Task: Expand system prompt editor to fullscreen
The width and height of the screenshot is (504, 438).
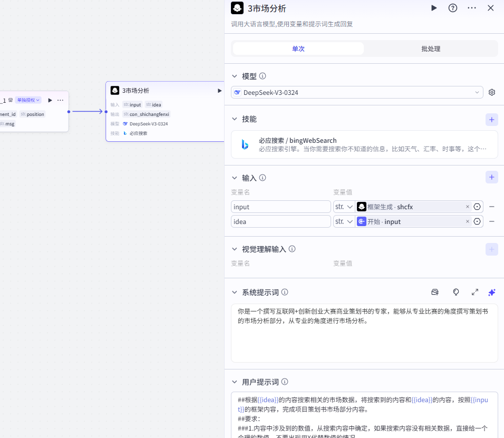Action: [475, 292]
